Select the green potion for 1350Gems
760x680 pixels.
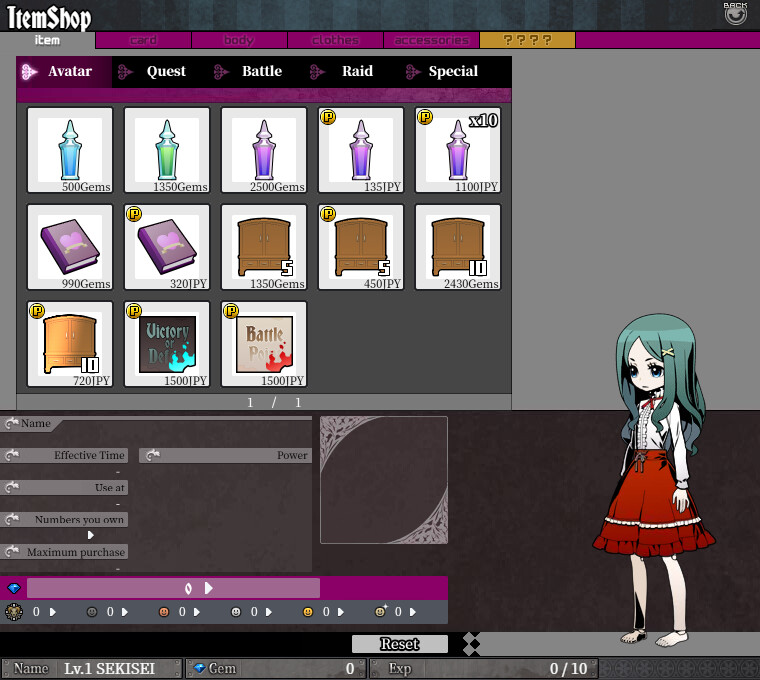click(x=167, y=150)
